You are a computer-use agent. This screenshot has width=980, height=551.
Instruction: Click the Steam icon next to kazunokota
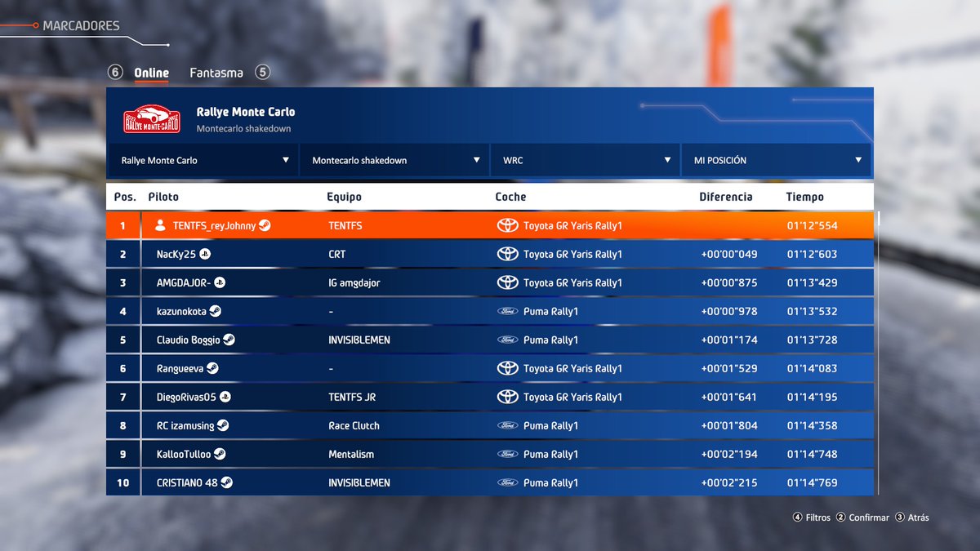click(215, 311)
